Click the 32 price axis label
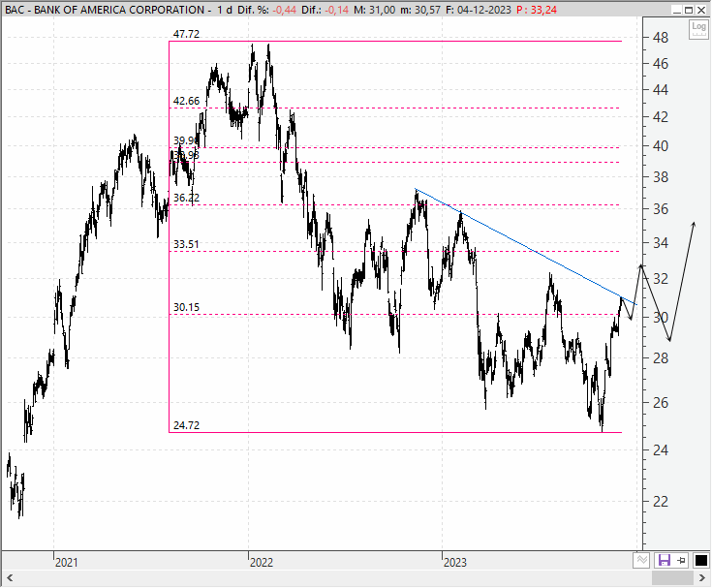712x588 pixels. (x=661, y=279)
